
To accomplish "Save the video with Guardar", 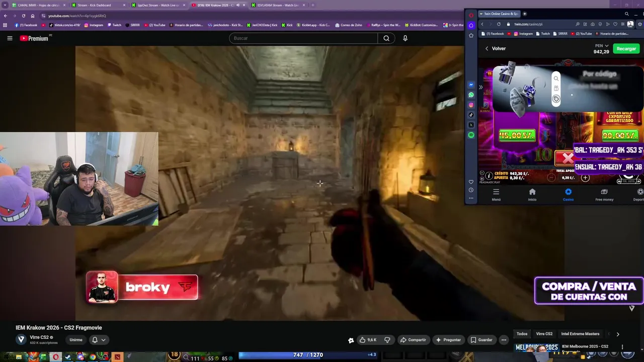I will (x=481, y=340).
